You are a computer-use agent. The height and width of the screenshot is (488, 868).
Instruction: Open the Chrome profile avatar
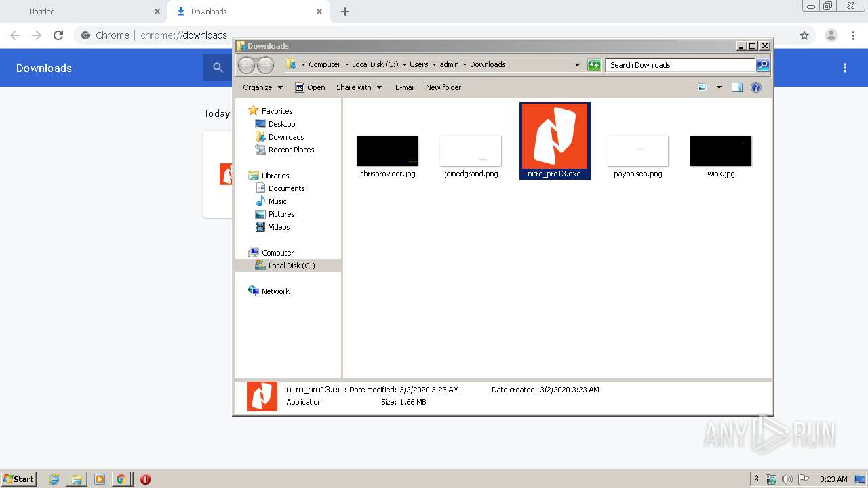click(831, 35)
